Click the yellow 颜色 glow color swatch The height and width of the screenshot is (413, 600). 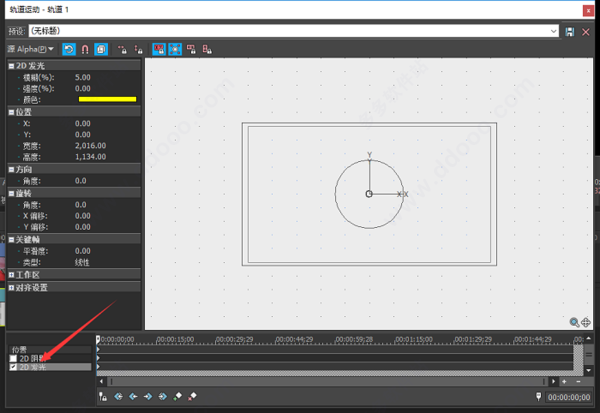[x=108, y=100]
